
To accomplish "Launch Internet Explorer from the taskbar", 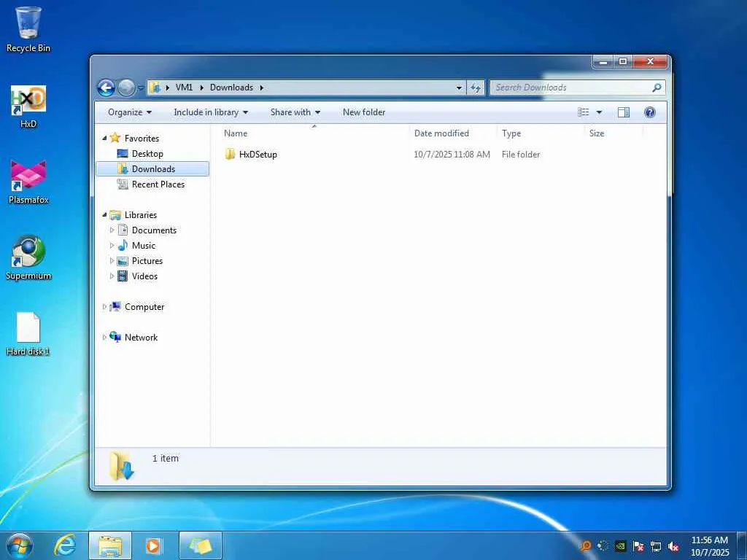I will pyautogui.click(x=65, y=545).
